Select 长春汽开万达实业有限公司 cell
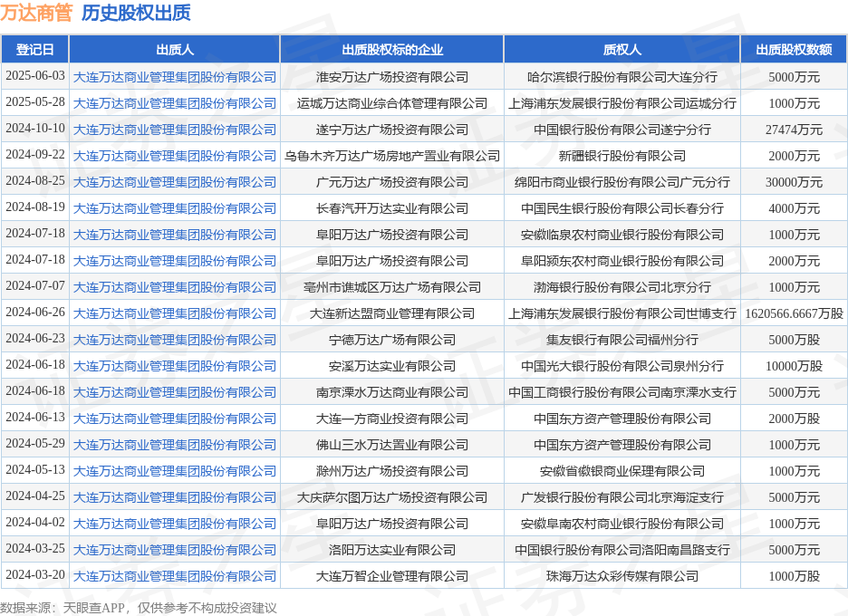848x616 pixels. [392, 208]
